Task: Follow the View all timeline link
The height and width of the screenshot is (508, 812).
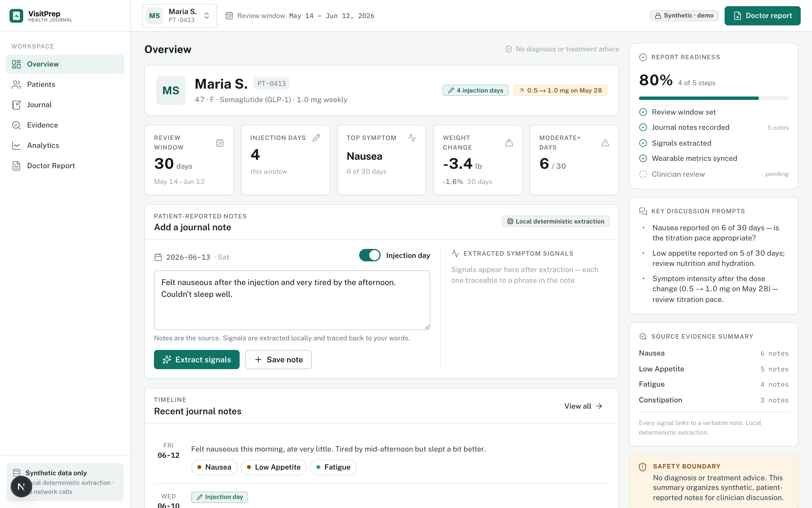Action: 583,406
